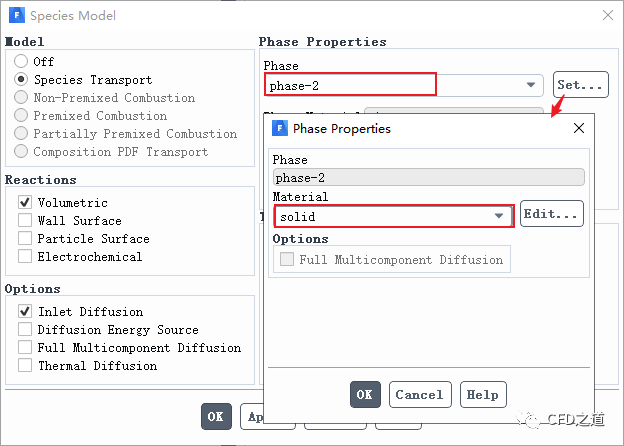Select the Off model radio button
Viewport: 624px width, 446px height.
click(x=21, y=62)
